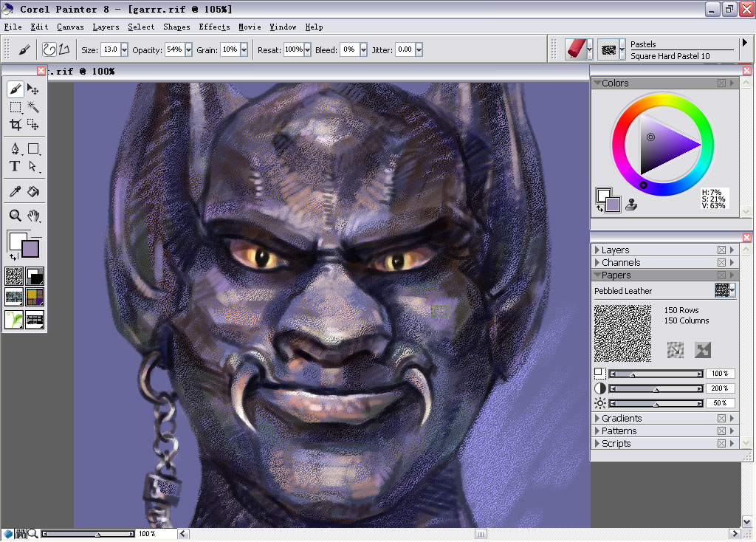Click the purple swatch in the Colors palette

pyautogui.click(x=614, y=205)
